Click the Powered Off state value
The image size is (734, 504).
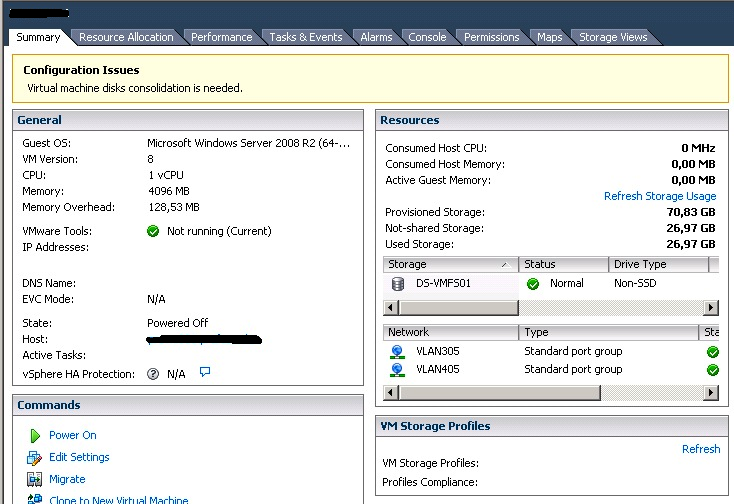point(177,323)
